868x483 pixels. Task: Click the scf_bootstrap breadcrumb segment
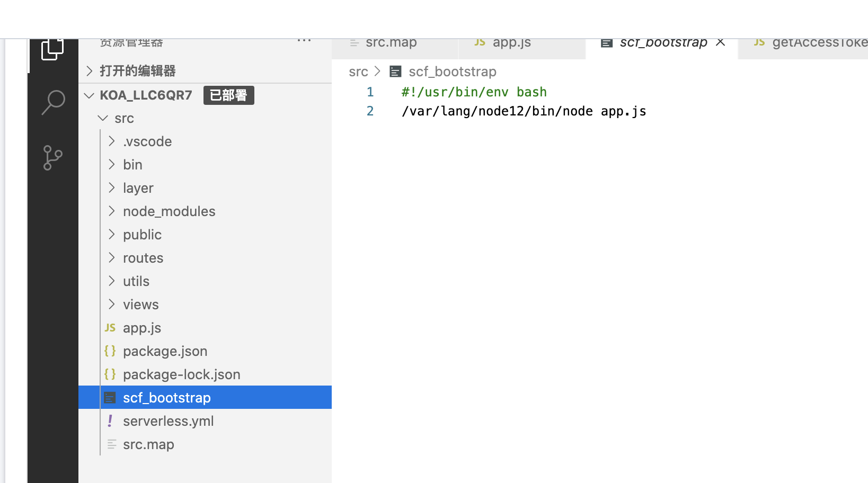click(453, 71)
